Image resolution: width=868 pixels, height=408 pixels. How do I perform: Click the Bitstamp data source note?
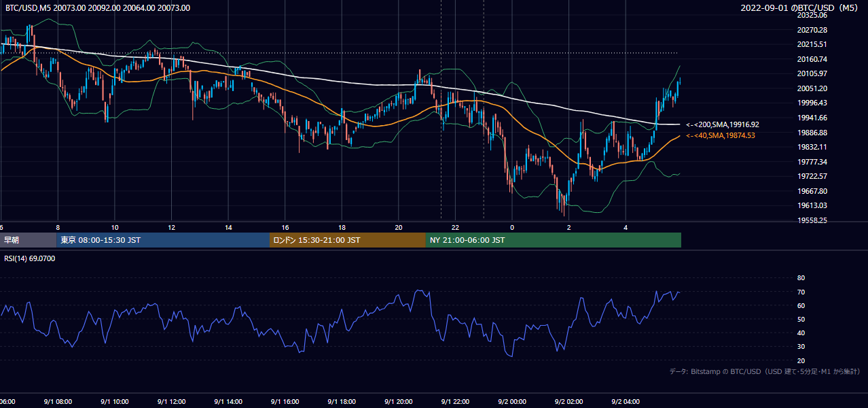click(x=765, y=371)
